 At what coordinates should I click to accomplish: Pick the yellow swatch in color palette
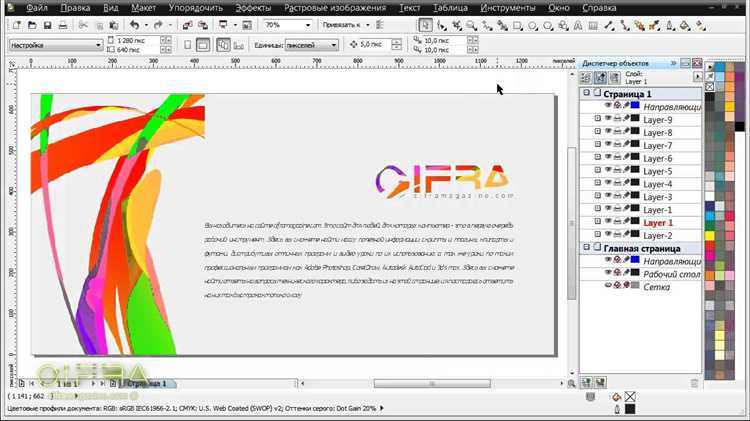tap(710, 235)
